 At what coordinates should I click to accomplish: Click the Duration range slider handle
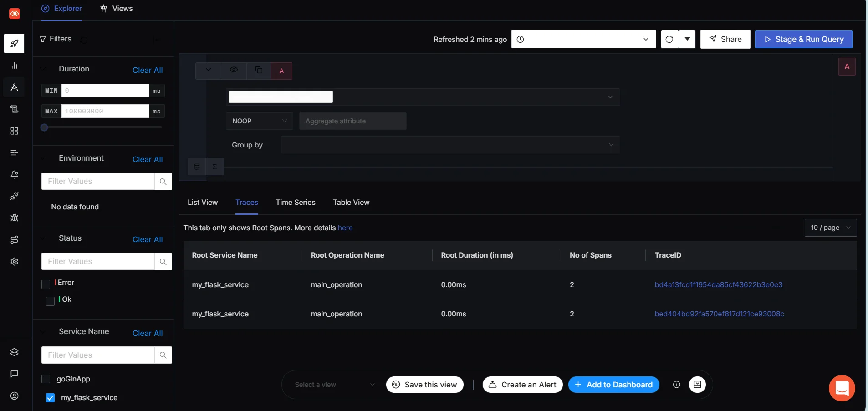point(44,127)
